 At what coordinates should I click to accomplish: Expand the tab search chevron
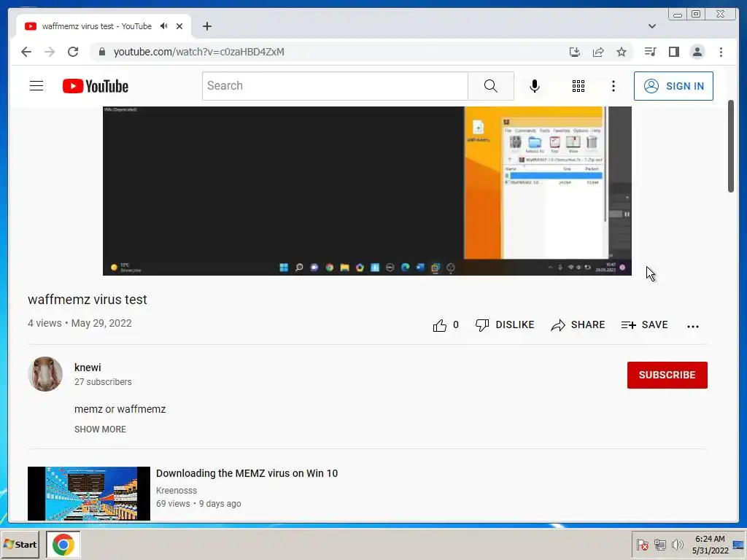pyautogui.click(x=651, y=26)
